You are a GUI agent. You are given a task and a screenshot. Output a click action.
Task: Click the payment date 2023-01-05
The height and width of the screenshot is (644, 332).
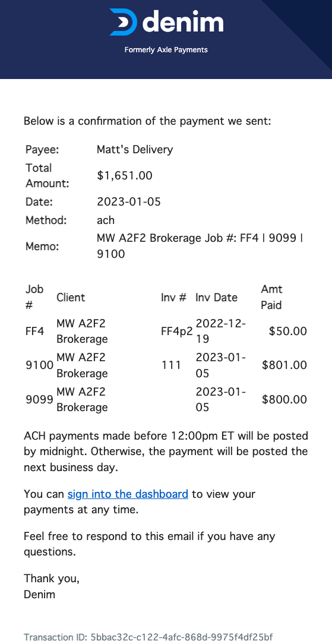coord(129,201)
